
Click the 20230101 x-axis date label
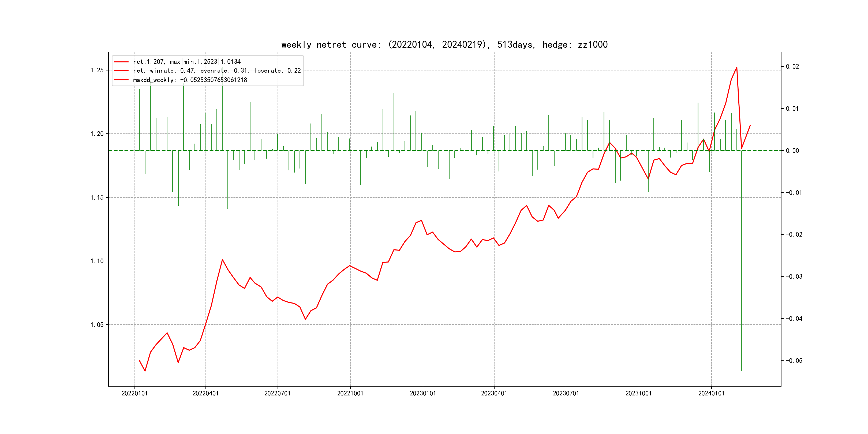click(422, 394)
